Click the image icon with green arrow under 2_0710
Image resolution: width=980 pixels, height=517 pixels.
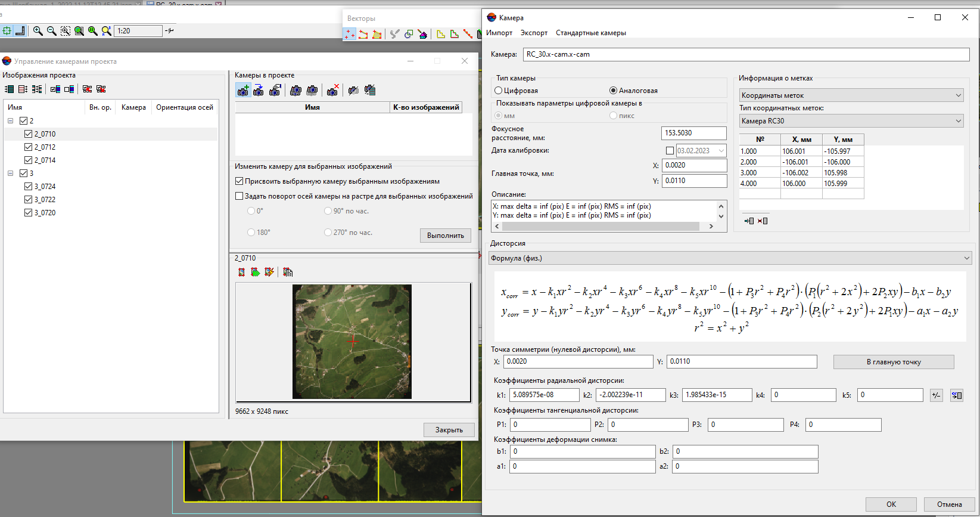click(x=255, y=272)
